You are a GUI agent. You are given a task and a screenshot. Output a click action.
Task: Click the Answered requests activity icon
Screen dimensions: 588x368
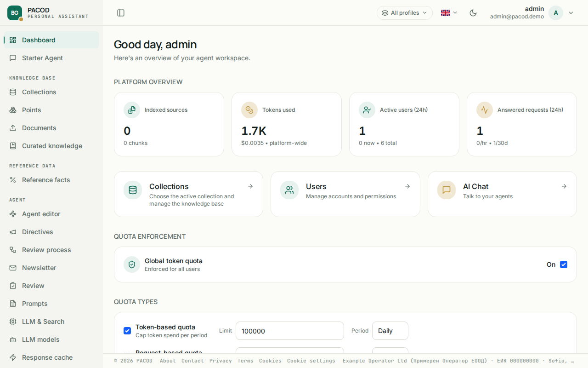[x=485, y=110]
